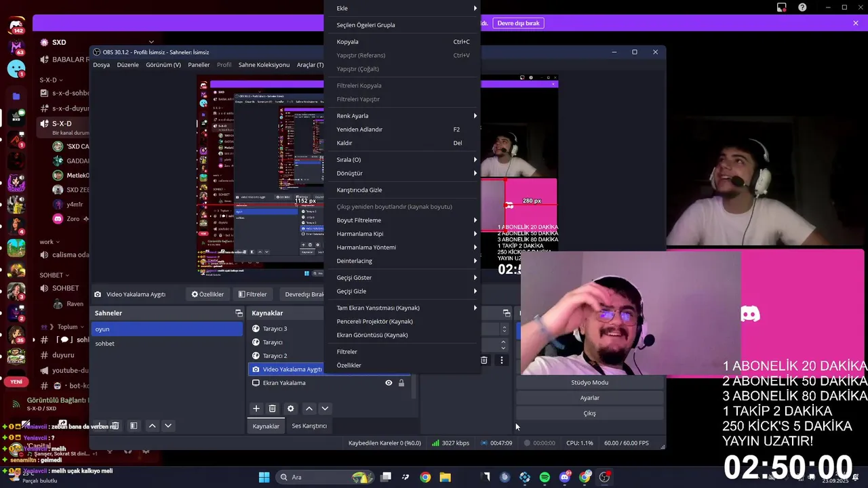This screenshot has width=868, height=488.
Task: Move scene up in Sahneler toolbar
Action: (x=152, y=426)
